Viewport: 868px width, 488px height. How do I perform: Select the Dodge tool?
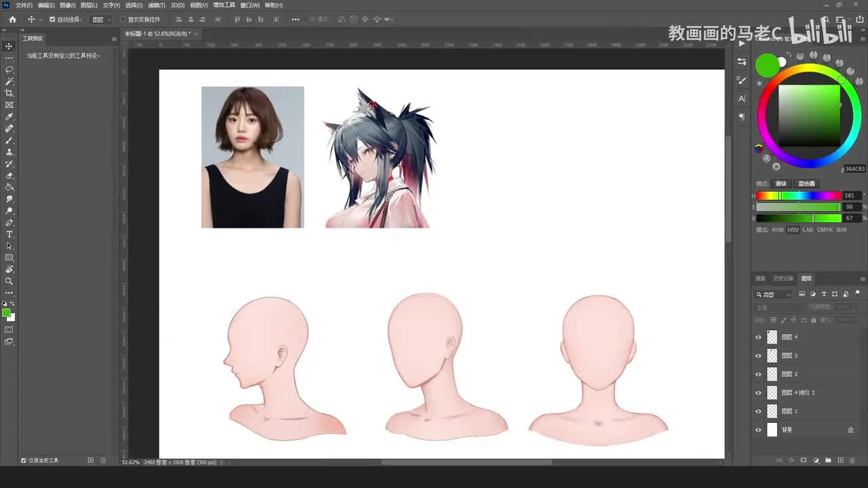(9, 211)
